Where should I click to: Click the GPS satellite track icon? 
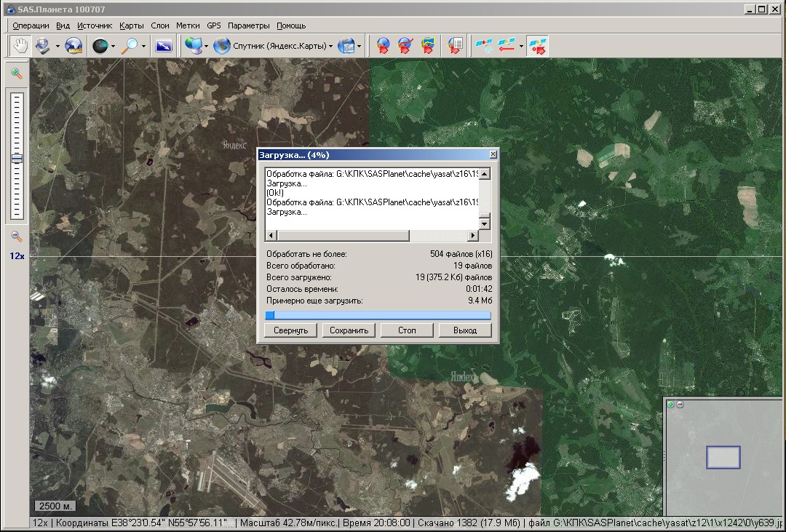tap(507, 46)
